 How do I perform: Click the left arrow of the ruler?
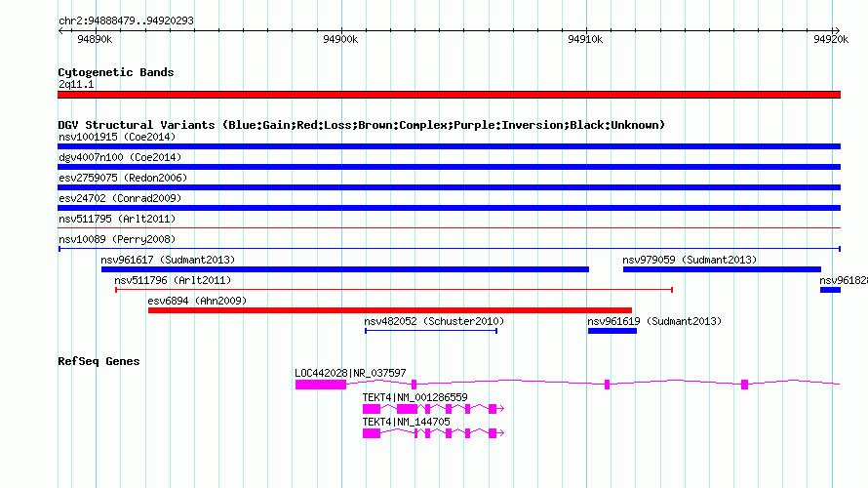(60, 30)
